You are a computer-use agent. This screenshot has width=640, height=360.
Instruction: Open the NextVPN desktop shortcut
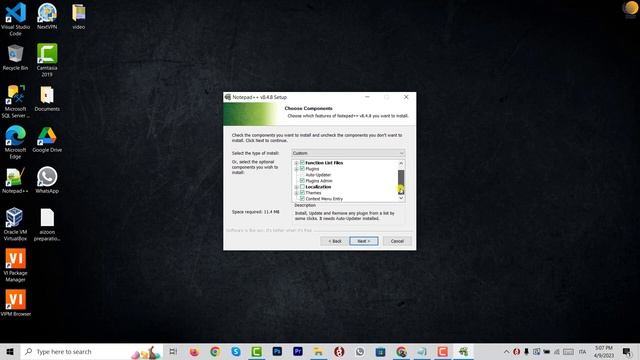click(47, 16)
